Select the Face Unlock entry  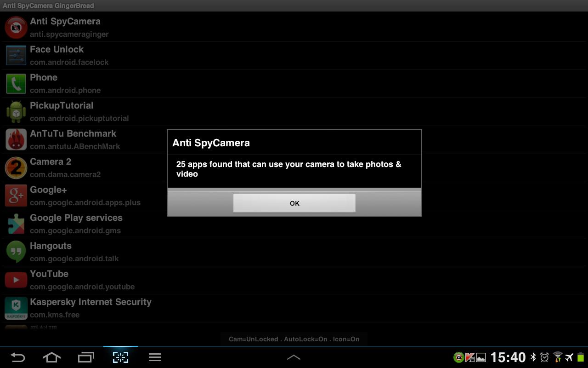[x=57, y=49]
